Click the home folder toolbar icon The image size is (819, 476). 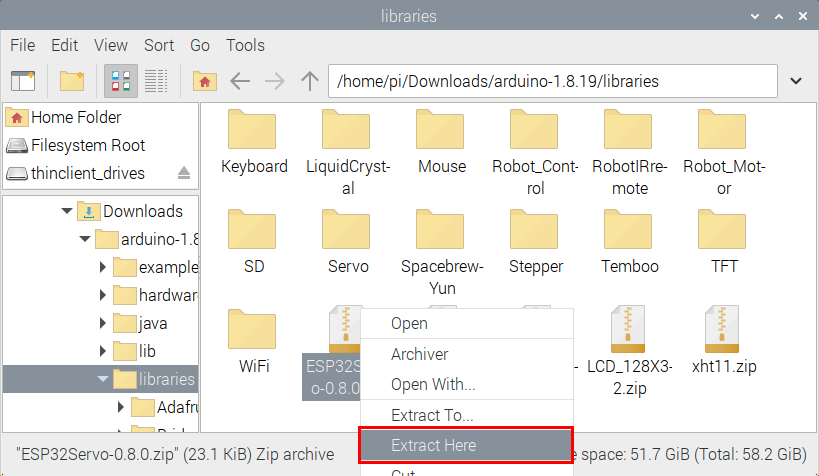coord(205,81)
